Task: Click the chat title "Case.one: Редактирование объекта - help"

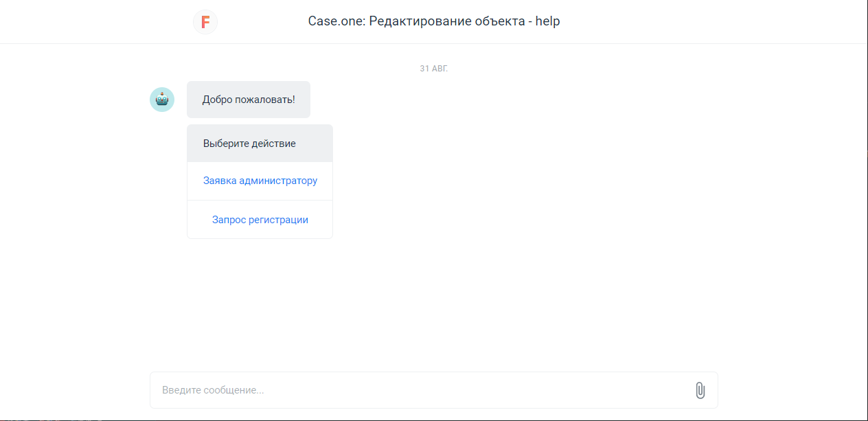Action: click(x=434, y=21)
